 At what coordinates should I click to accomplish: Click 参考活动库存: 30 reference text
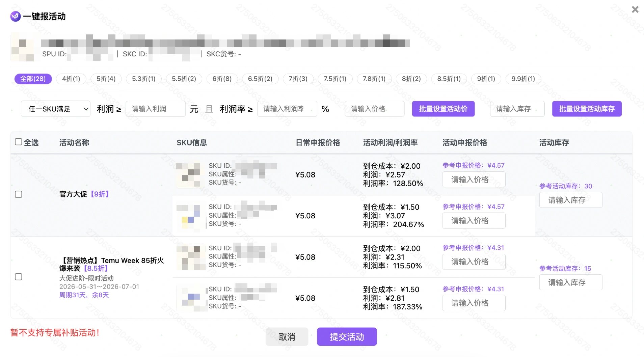[x=566, y=186]
